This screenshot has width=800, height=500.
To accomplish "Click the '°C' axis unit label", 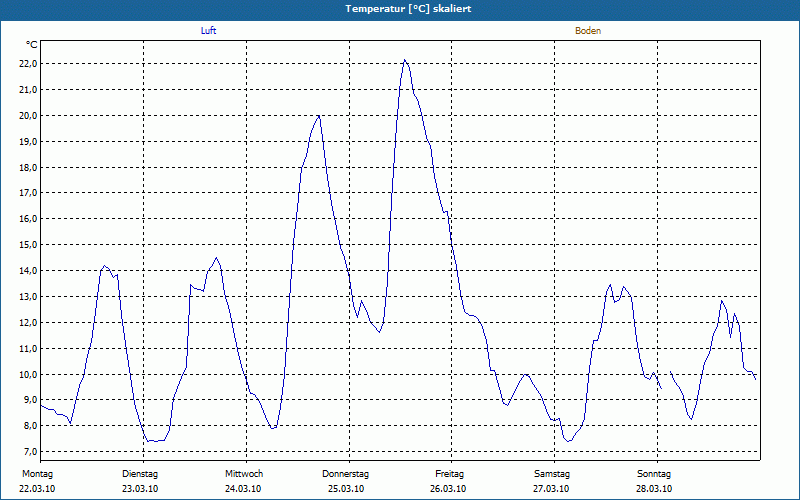I will 32,45.
